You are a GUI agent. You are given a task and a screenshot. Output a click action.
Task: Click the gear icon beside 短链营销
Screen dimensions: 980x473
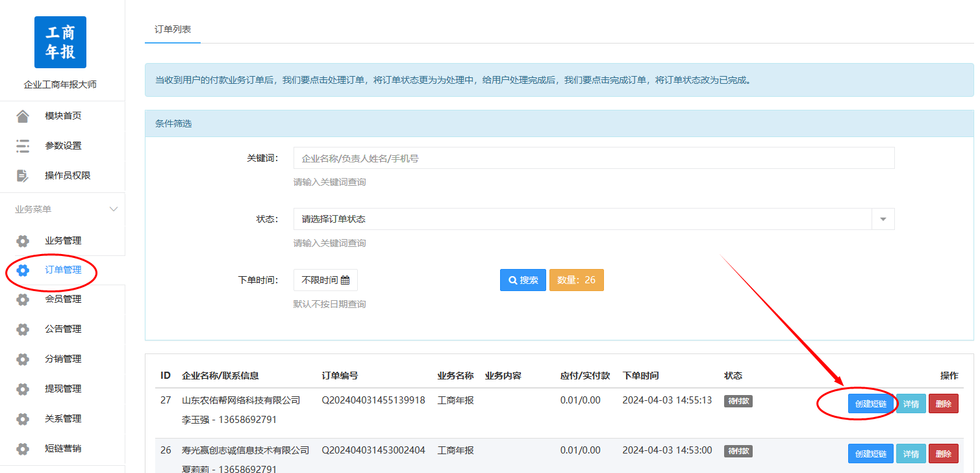(x=23, y=449)
